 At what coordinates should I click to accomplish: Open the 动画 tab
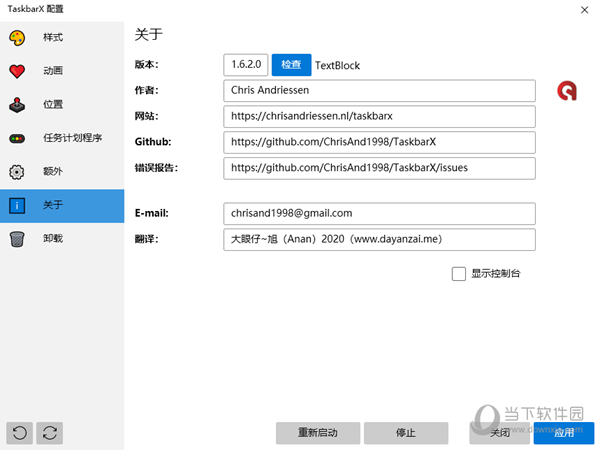[x=62, y=71]
